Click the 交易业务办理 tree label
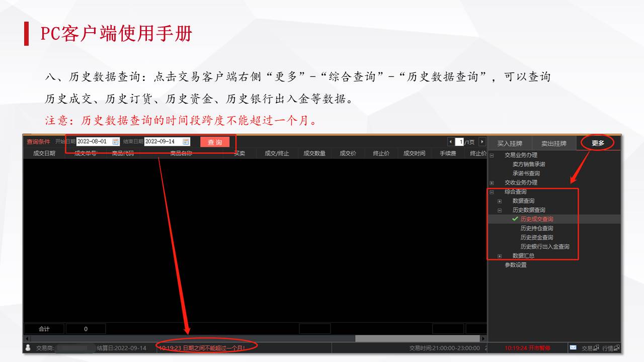 (x=521, y=155)
